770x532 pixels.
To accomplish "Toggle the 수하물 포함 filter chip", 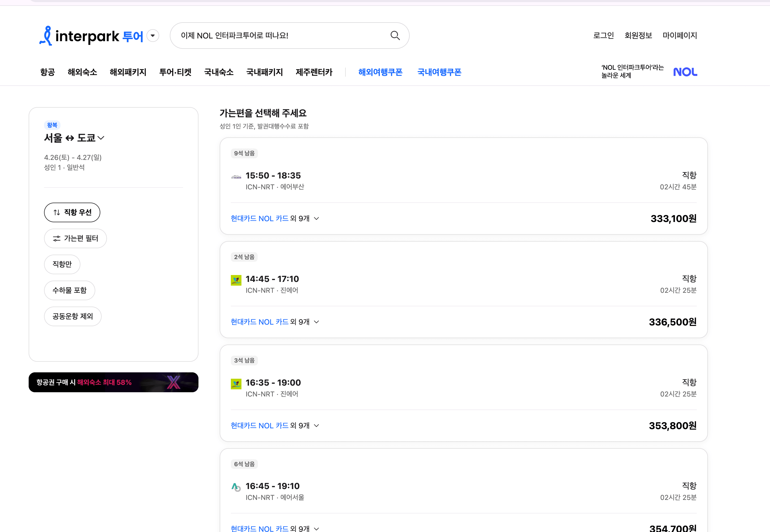I will pos(69,290).
